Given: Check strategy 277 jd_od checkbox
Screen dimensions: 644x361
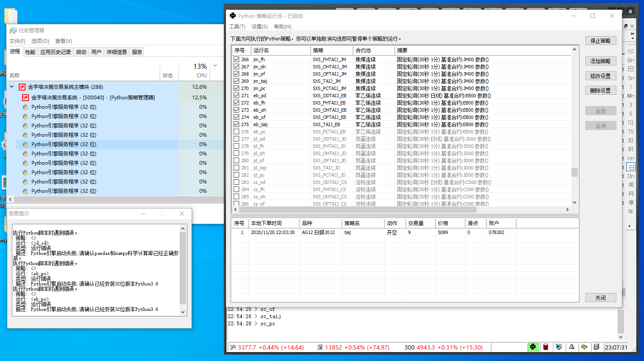Looking at the screenshot, I should (x=236, y=139).
